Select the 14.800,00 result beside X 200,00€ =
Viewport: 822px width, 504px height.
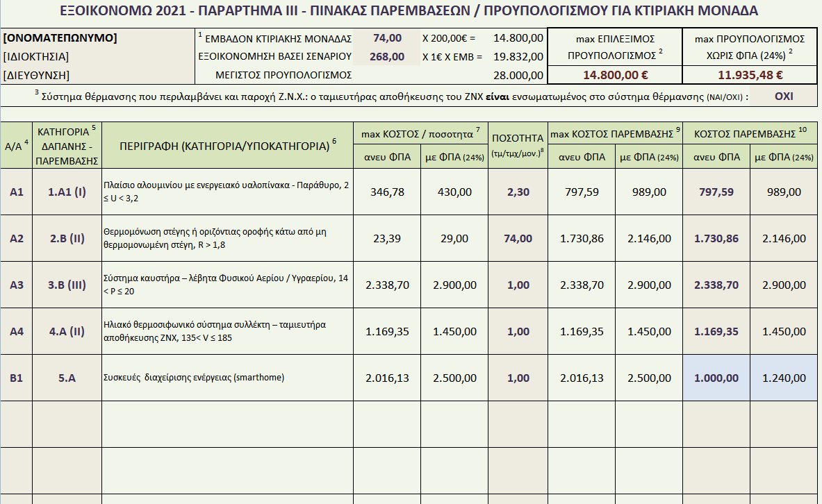[518, 38]
